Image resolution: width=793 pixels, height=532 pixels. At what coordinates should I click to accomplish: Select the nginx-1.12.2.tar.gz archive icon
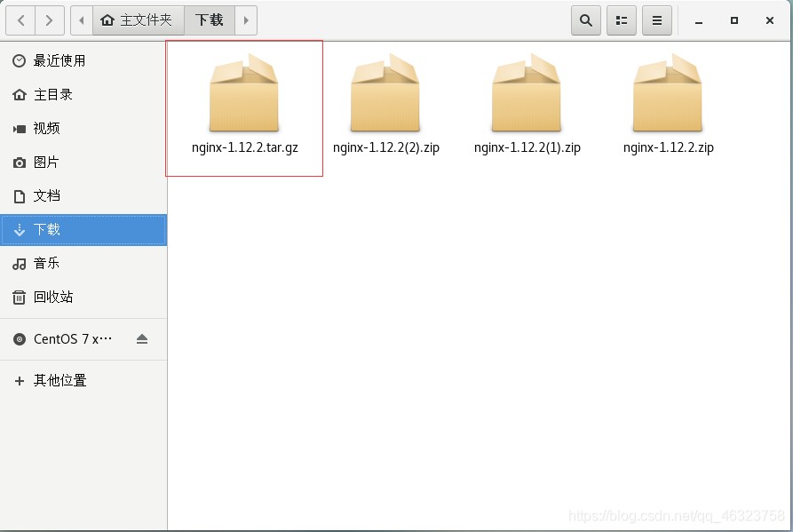(x=244, y=92)
